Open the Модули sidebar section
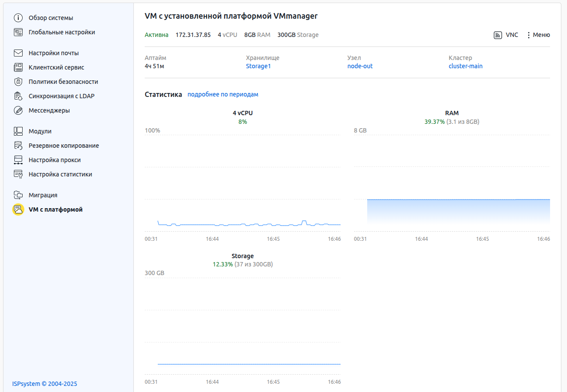This screenshot has width=567, height=392. coord(40,131)
